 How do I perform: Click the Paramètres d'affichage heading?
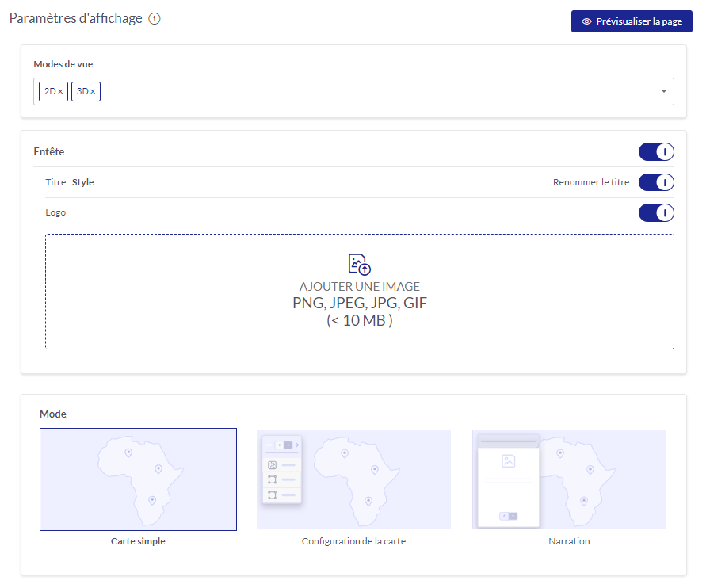pyautogui.click(x=75, y=18)
